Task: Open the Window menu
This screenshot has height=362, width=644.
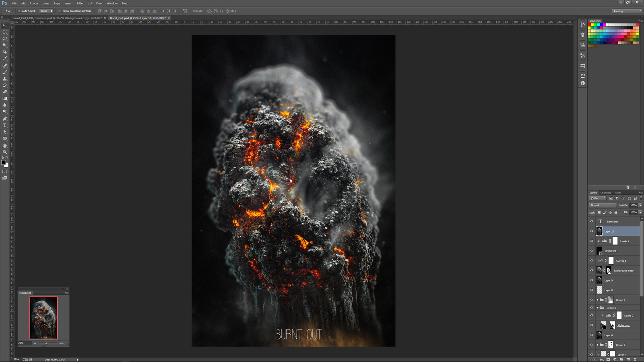Action: 112,3
